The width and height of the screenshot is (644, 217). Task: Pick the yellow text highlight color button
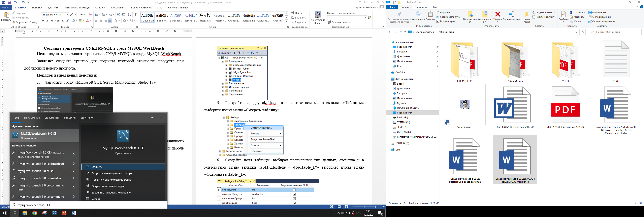click(80, 21)
